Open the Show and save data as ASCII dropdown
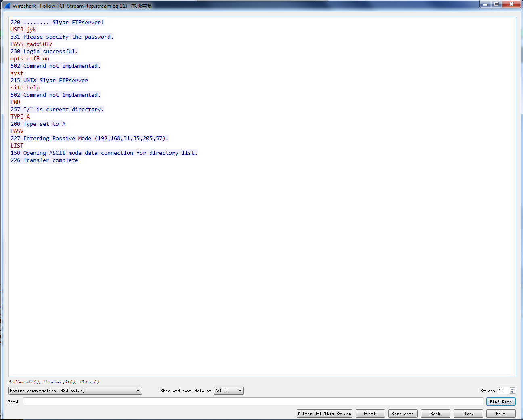Viewport: 523px width, 420px height. point(229,391)
